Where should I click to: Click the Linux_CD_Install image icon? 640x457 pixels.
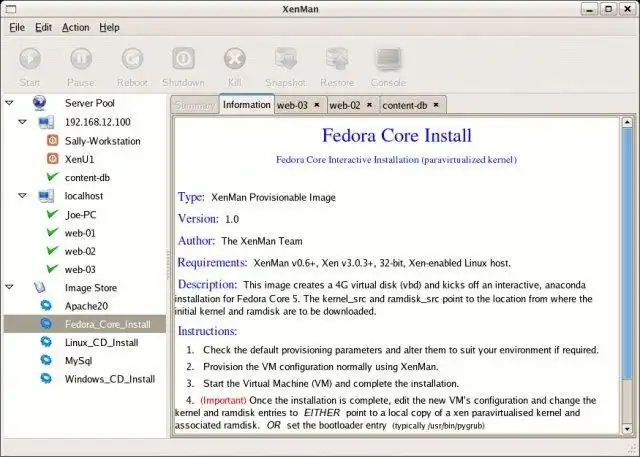[46, 342]
